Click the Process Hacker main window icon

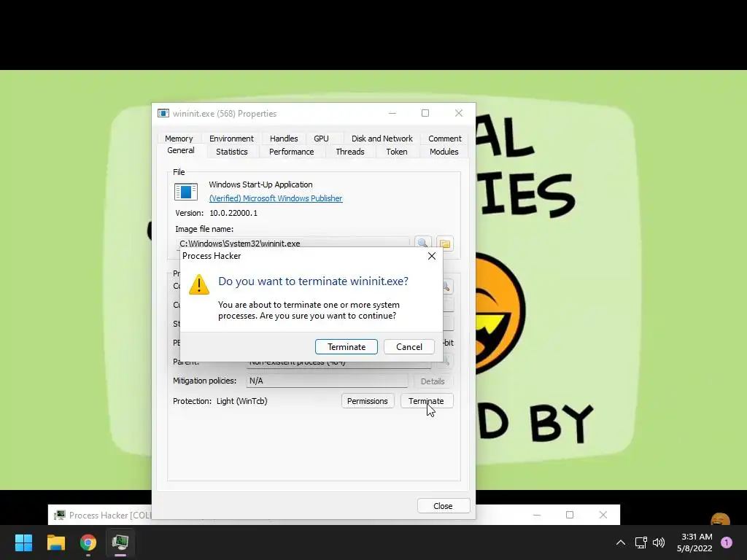[60, 515]
